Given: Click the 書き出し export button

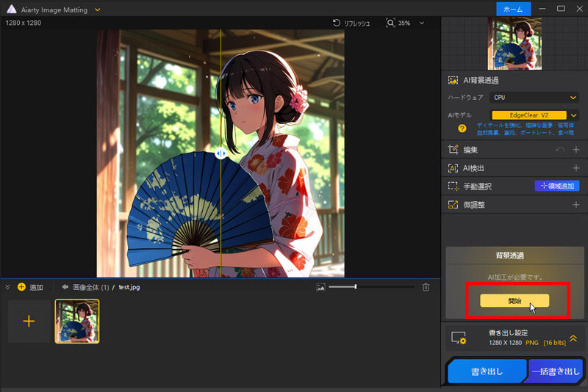Looking at the screenshot, I should click(487, 371).
